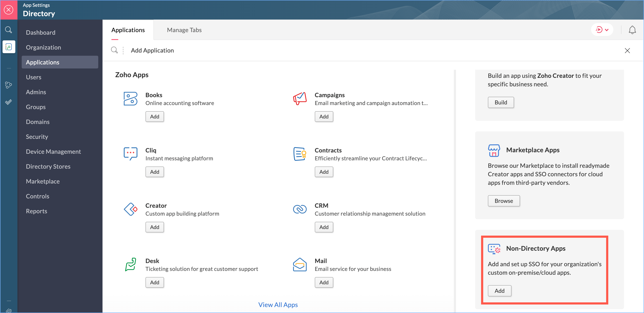The image size is (644, 313).
Task: Open the View All Apps link
Action: (278, 305)
